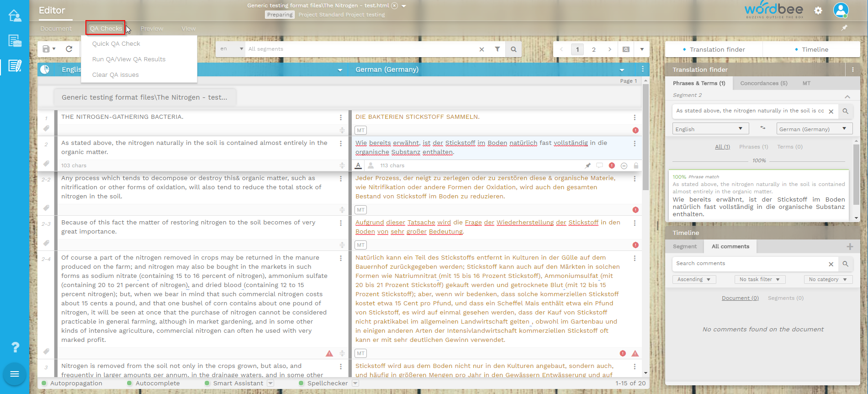The image size is (868, 394).
Task: Toggle the Spellchecker option
Action: pos(302,383)
